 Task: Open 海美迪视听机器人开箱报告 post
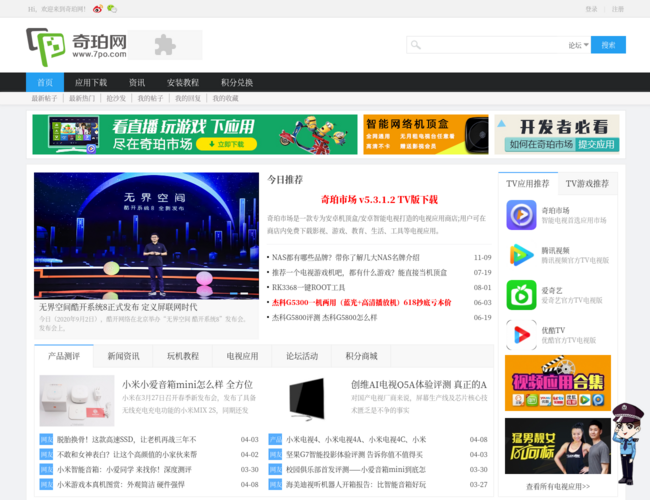(356, 484)
